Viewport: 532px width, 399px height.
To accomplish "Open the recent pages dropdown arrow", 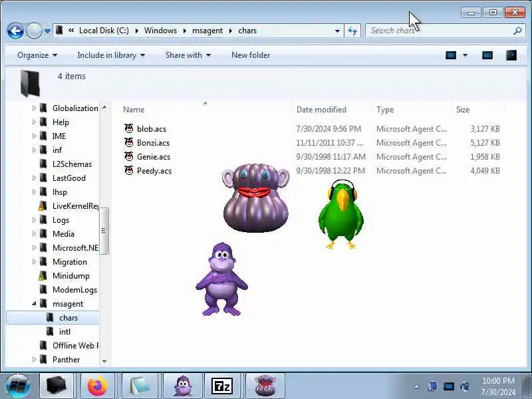I will [x=47, y=31].
